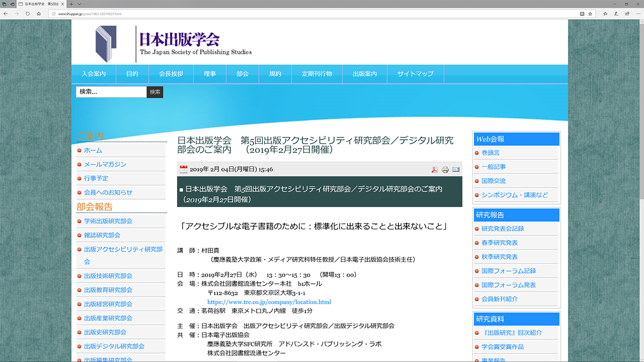Open 出版史研究部会 sidebar link
The width and height of the screenshot is (644, 362).
105,332
